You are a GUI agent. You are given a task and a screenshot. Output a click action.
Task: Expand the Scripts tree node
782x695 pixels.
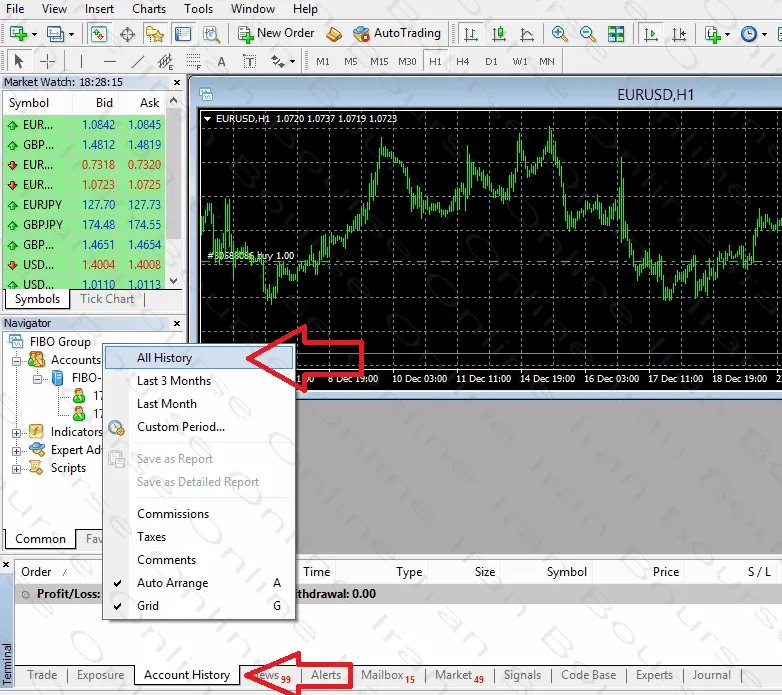click(17, 468)
